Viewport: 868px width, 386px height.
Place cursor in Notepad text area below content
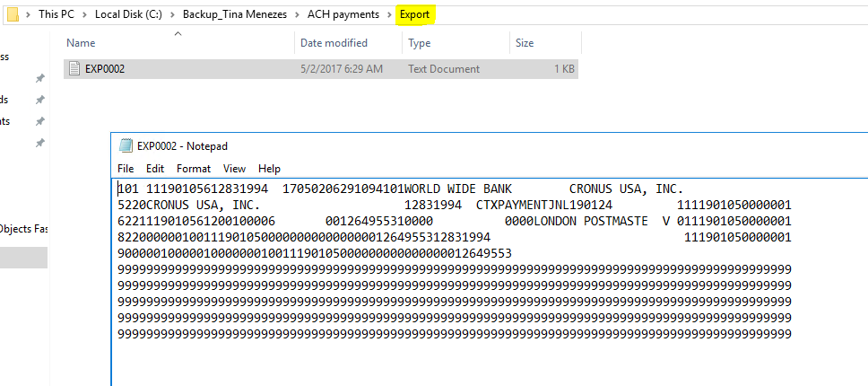[490, 364]
